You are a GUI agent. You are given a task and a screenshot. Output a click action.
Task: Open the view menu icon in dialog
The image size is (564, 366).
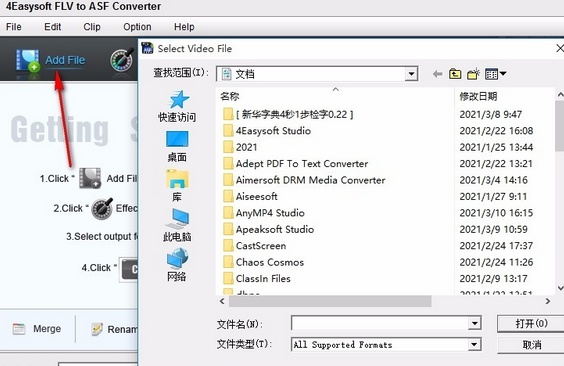click(x=496, y=74)
